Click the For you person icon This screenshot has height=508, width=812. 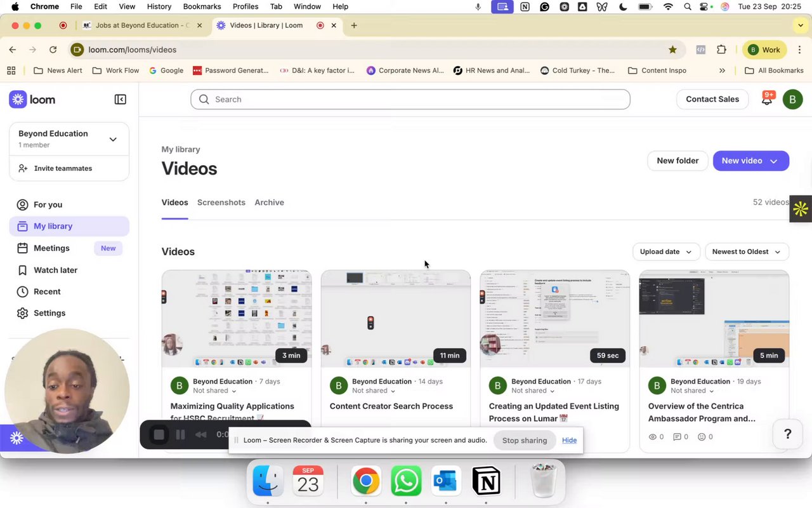22,204
